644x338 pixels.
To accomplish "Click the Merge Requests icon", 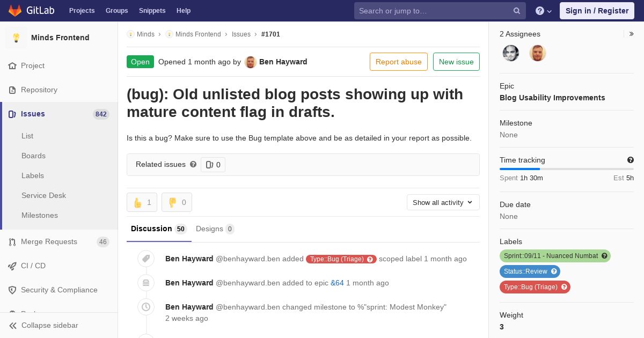I will point(12,241).
